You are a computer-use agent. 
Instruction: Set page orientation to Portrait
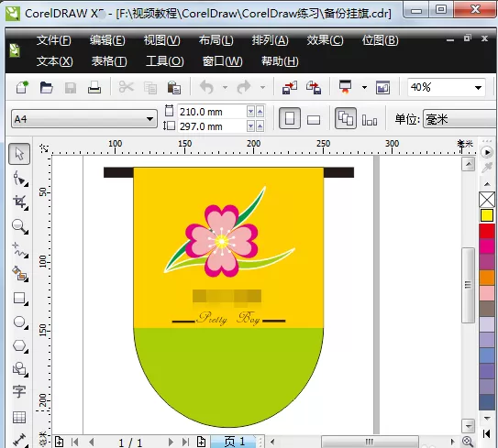coord(290,118)
